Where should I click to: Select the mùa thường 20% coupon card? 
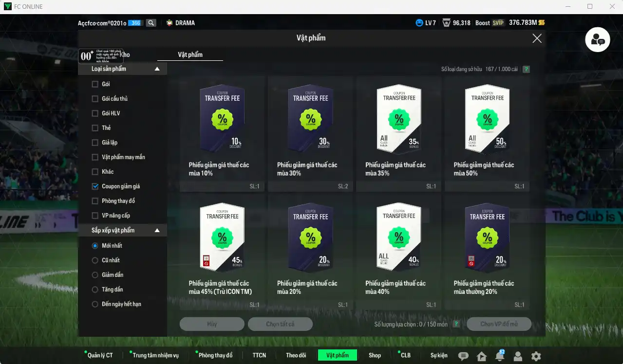click(487, 252)
